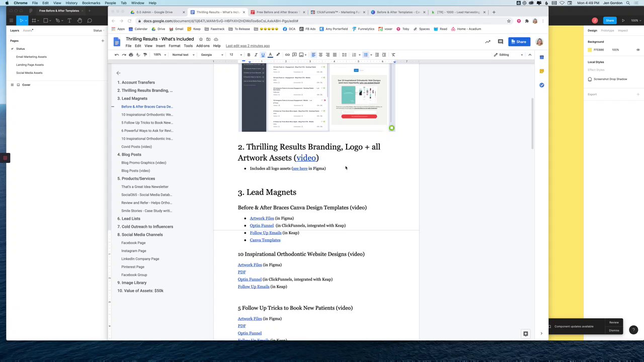Click the Move to folder icon
The image size is (644, 362).
(208, 39)
